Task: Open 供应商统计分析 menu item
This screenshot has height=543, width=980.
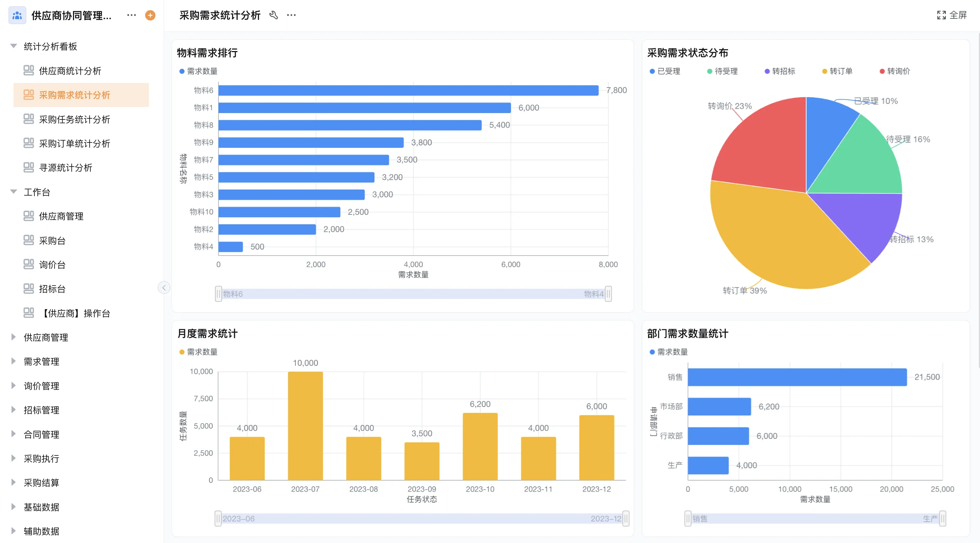Action: pos(70,71)
